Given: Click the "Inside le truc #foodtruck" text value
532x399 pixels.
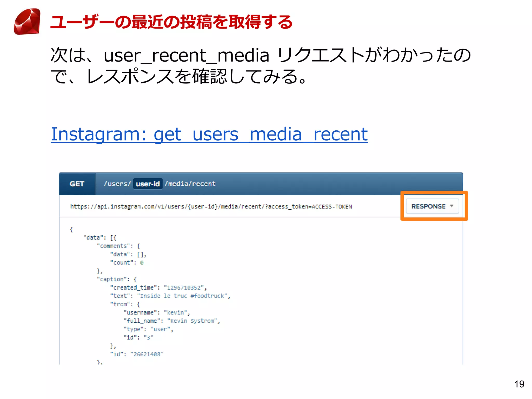Looking at the screenshot, I should tap(183, 296).
